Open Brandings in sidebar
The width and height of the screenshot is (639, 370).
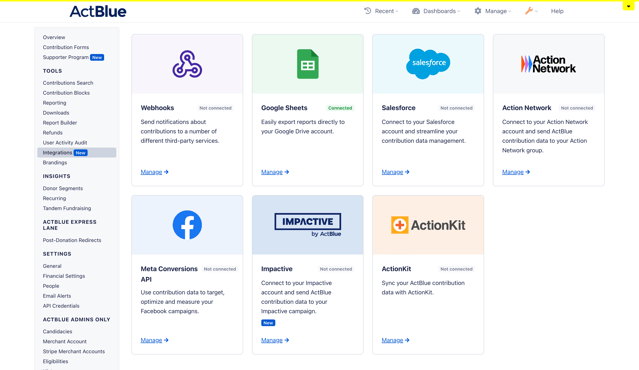tap(55, 163)
